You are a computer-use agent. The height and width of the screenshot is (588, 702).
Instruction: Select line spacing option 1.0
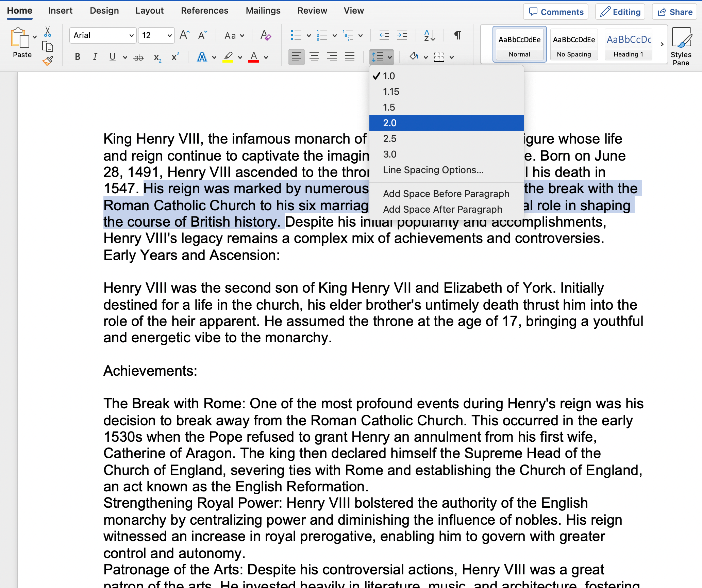(x=389, y=76)
